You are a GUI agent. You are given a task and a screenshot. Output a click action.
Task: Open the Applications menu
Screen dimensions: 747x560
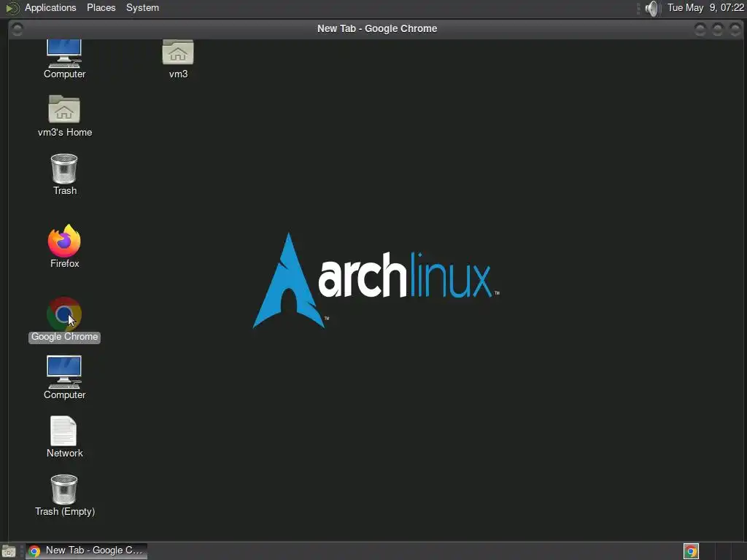pos(50,7)
